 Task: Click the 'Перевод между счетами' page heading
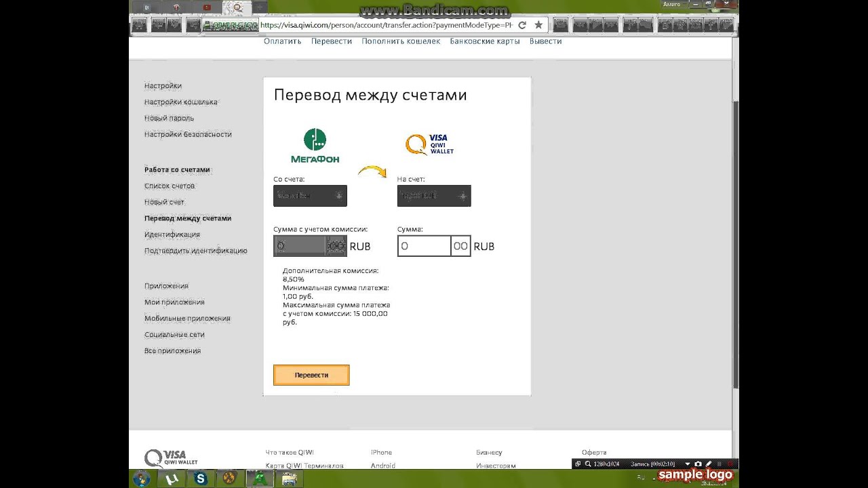point(370,95)
